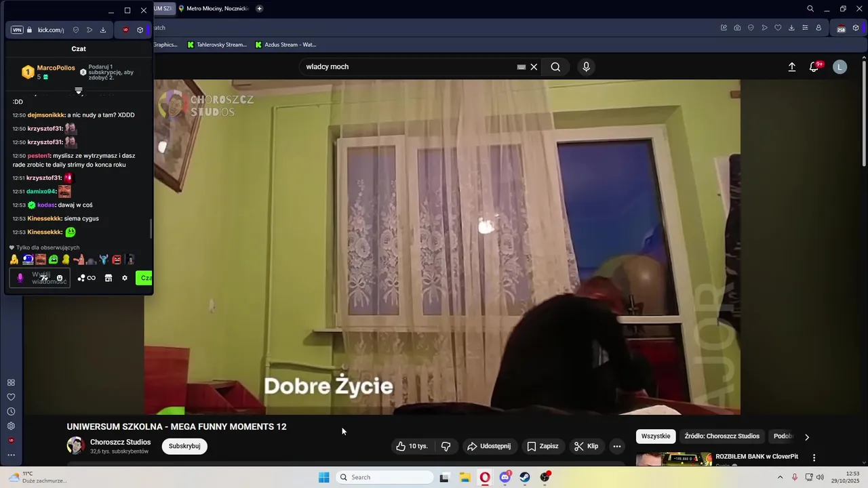Click Windows taskbar Search box
The image size is (868, 488).
pos(385,477)
